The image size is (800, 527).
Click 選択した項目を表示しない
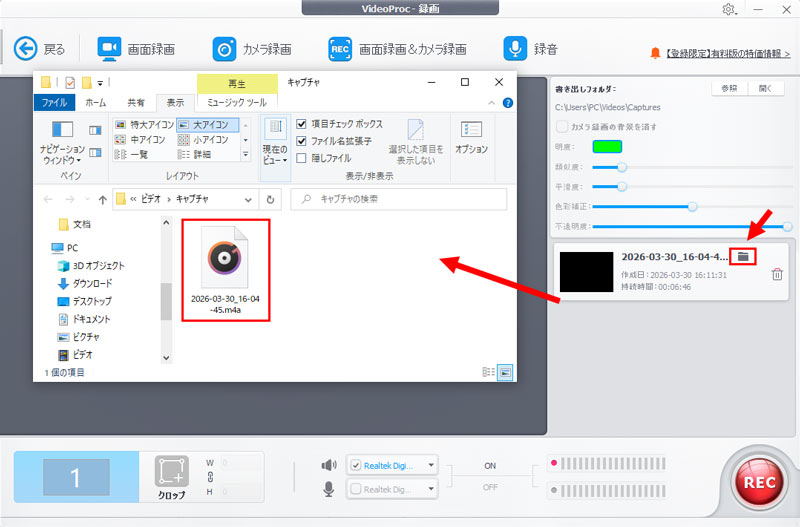[x=416, y=142]
